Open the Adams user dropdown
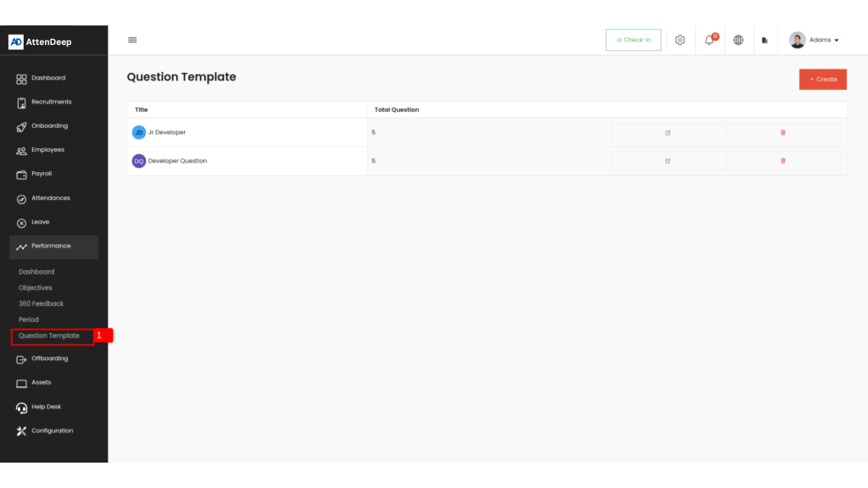The width and height of the screenshot is (868, 488). [x=814, y=40]
